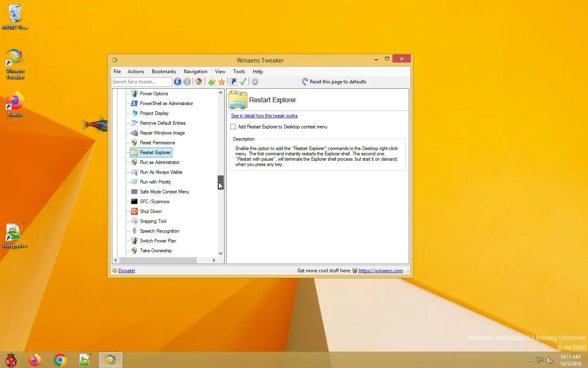Image resolution: width=588 pixels, height=368 pixels.
Task: Click the green checkmark toolbar icon
Action: click(x=243, y=82)
